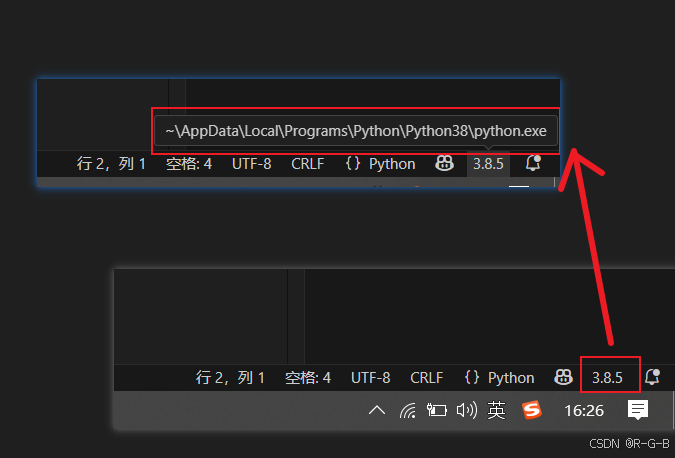Click the Copilot icon in the status bar beneath the interpreter tooltip
Image resolution: width=675 pixels, height=458 pixels.
coord(444,164)
